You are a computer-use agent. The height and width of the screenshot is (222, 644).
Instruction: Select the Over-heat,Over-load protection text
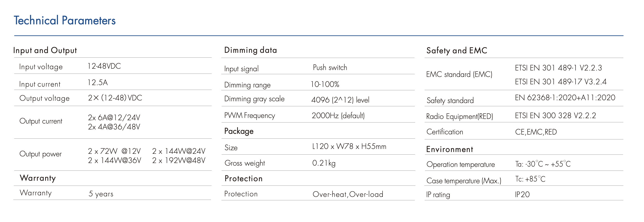tap(348, 194)
